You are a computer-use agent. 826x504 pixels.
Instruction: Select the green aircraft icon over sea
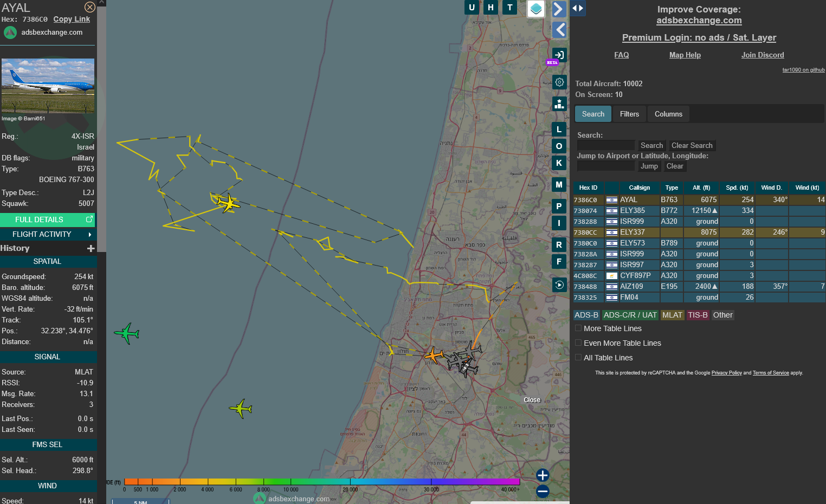[x=127, y=333]
